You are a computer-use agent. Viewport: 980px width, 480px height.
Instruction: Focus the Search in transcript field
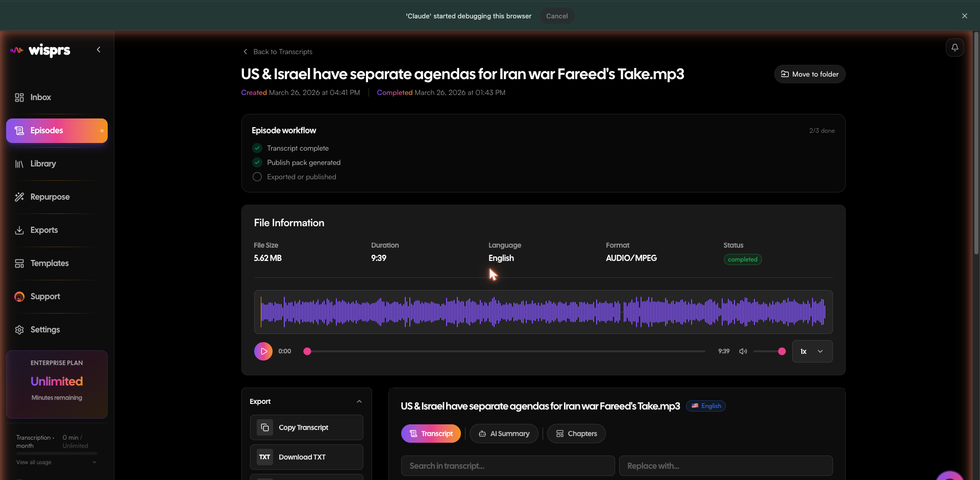pos(508,466)
